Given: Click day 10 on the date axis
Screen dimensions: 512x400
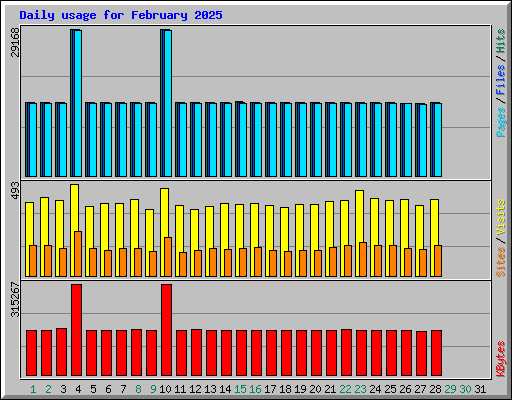Looking at the screenshot, I should 165,389.
